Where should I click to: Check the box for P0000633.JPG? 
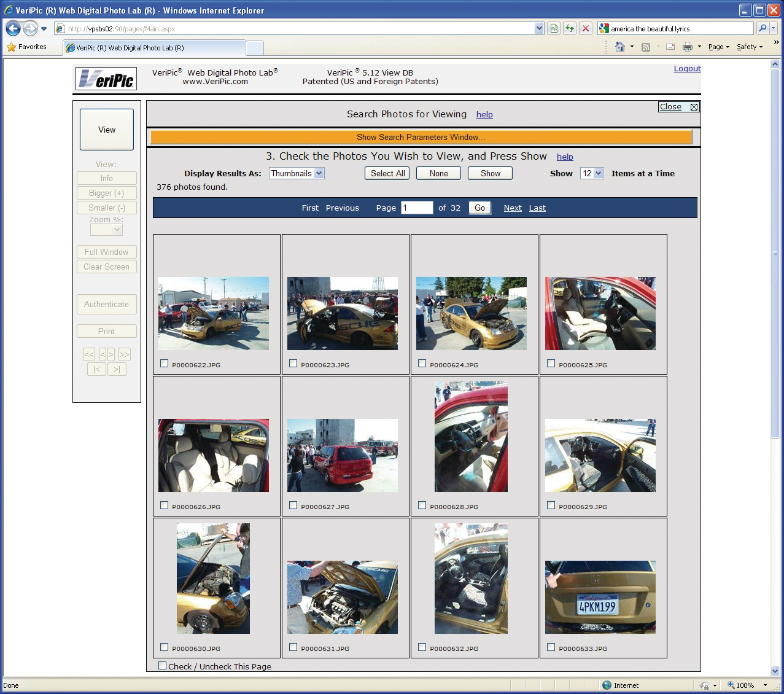[551, 647]
